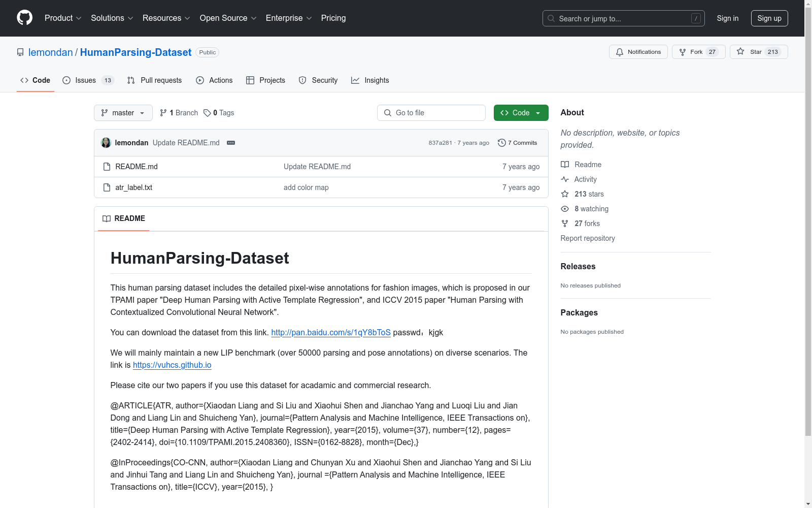Image resolution: width=812 pixels, height=508 pixels.
Task: Click the book icon in README header
Action: pos(107,218)
